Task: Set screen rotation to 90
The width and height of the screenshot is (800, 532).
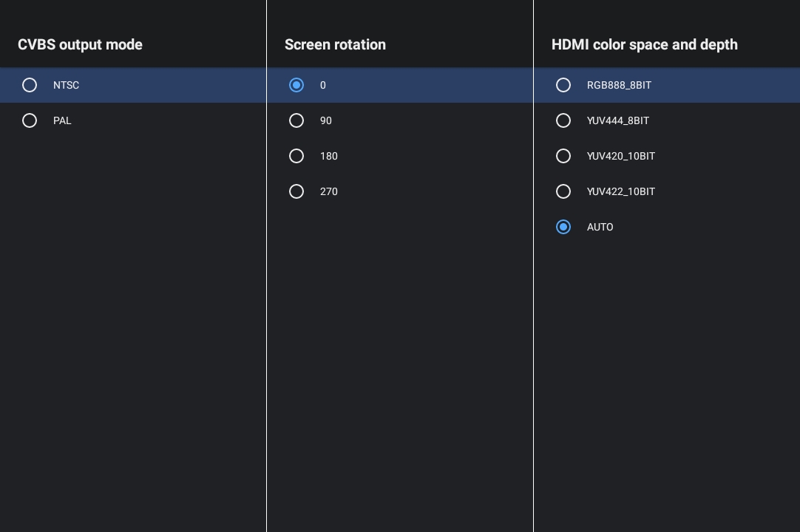Action: [296, 120]
